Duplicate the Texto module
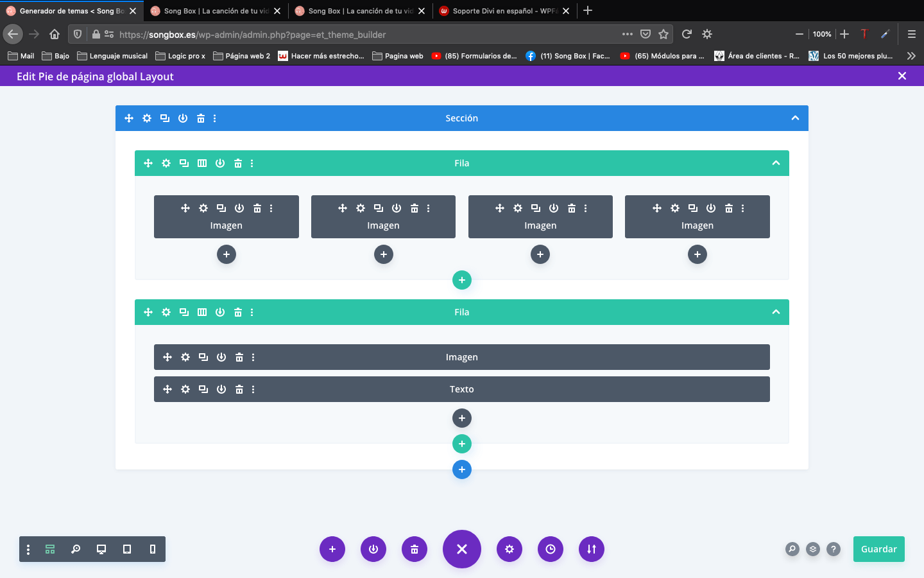 point(203,389)
